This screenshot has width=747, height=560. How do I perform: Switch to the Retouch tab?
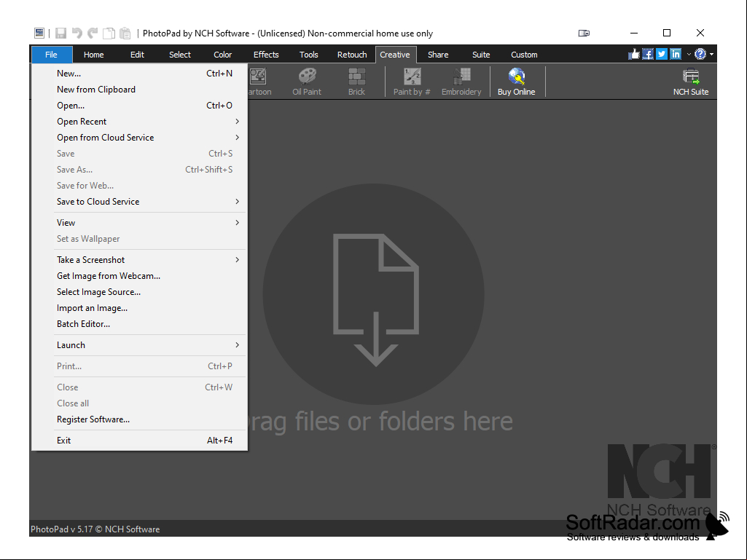(352, 55)
